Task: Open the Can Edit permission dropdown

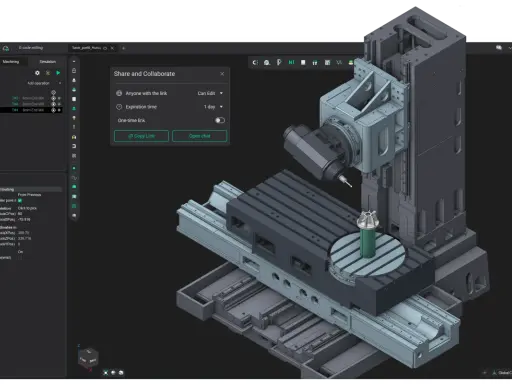Action: [210, 93]
